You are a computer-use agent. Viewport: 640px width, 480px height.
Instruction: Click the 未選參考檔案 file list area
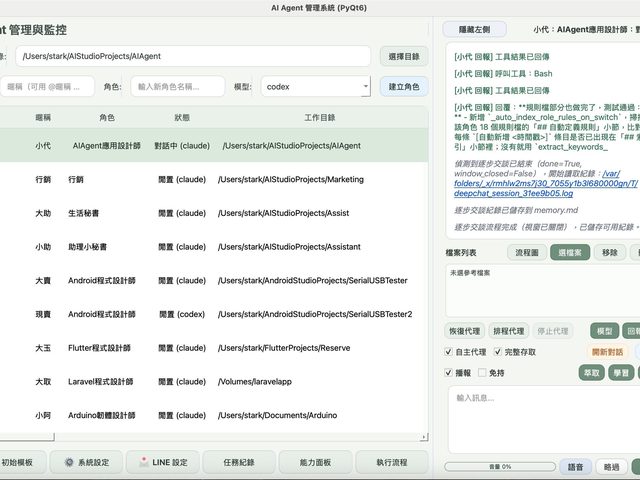(x=543, y=291)
